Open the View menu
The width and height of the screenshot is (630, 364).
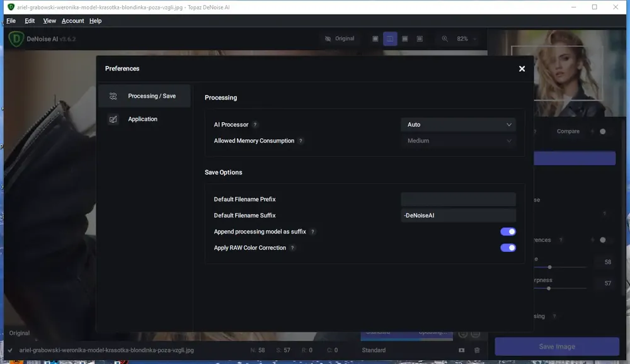click(x=49, y=21)
